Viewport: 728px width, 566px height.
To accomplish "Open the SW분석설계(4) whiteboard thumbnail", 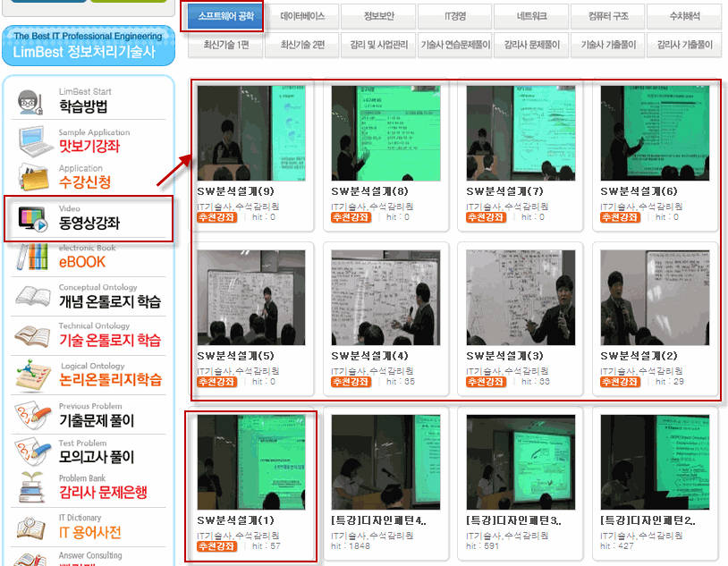I will coord(385,297).
